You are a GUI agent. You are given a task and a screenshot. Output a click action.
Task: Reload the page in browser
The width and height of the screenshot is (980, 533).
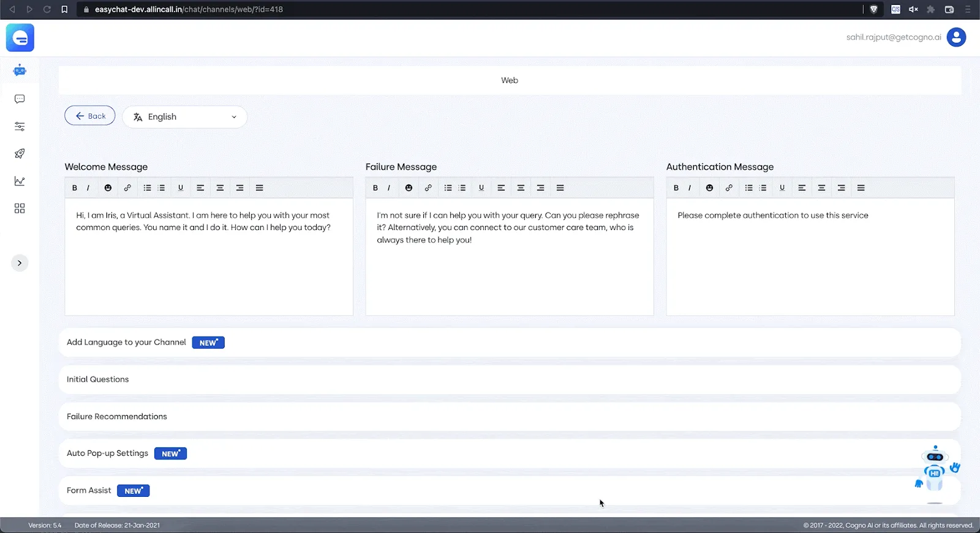point(47,9)
